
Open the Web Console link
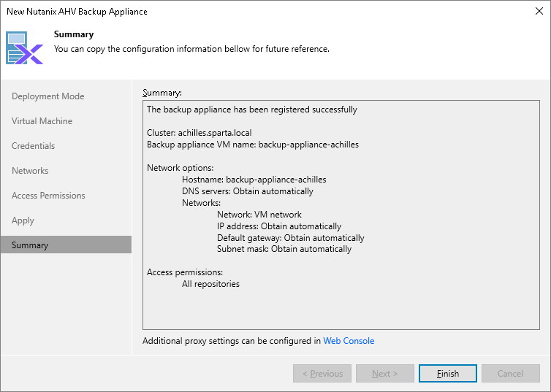[x=349, y=341]
